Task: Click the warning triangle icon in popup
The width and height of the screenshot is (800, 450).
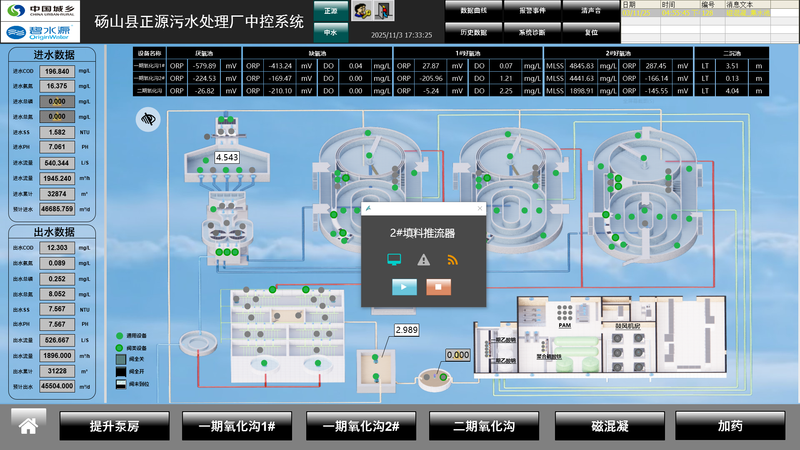Action: [423, 260]
